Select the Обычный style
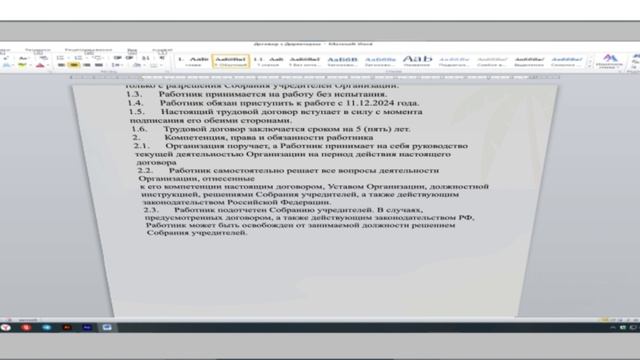Image resolution: width=640 pixels, height=360 pixels. tap(231, 61)
